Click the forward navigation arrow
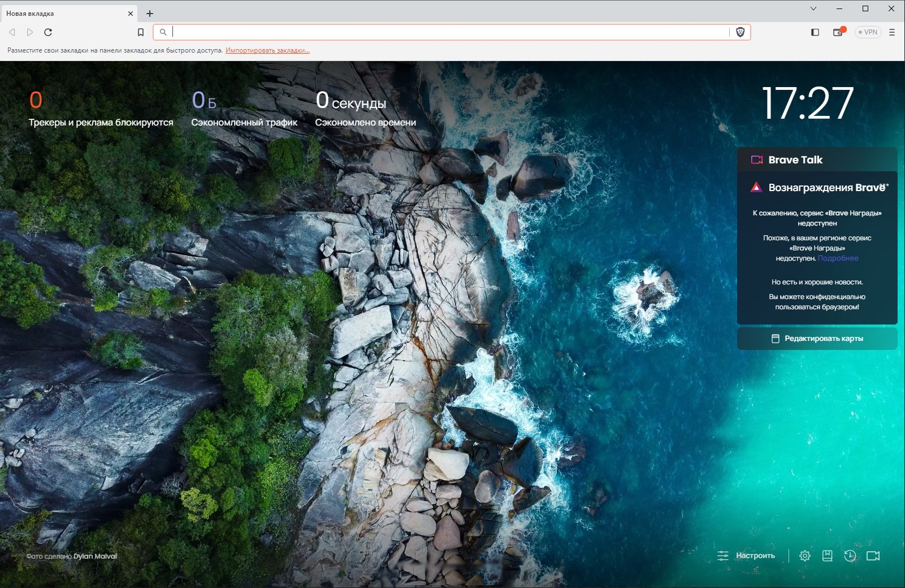The image size is (905, 588). [x=30, y=32]
